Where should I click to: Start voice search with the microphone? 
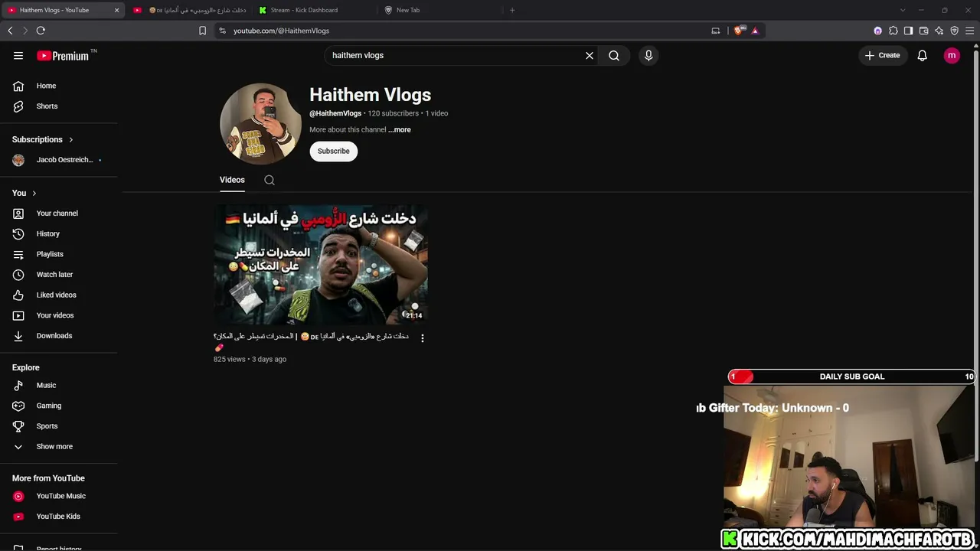(648, 55)
